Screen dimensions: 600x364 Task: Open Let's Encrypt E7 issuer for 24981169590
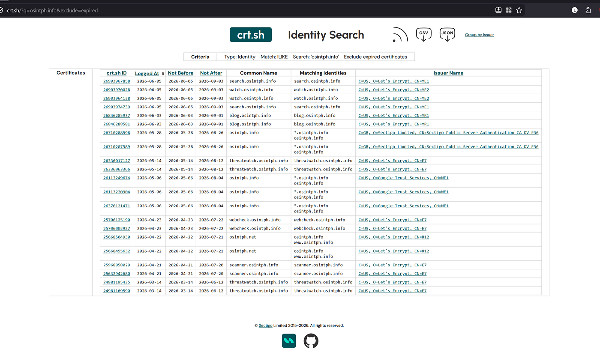[x=393, y=291]
